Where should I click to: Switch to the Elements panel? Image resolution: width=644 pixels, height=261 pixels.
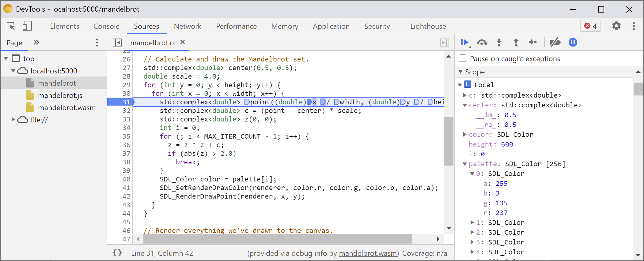(65, 26)
